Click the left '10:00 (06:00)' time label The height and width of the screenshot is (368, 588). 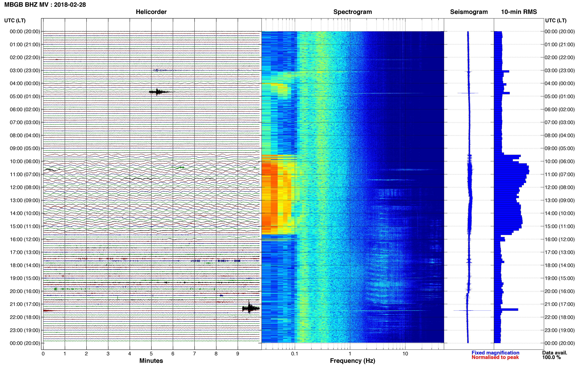[x=25, y=161]
